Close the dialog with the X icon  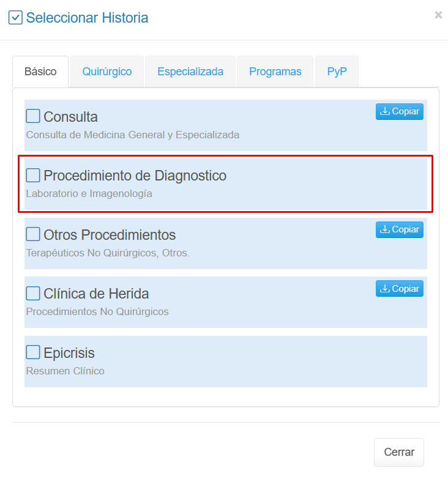(438, 15)
